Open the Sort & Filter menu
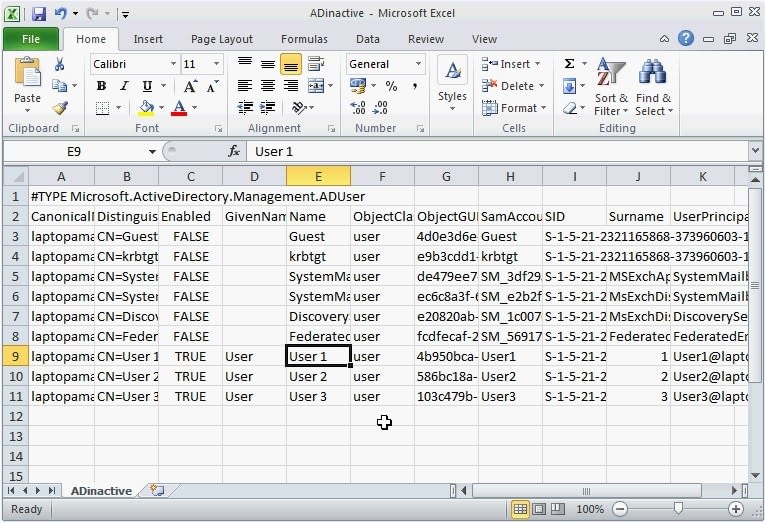Viewport: 765px width, 523px height. coord(611,87)
